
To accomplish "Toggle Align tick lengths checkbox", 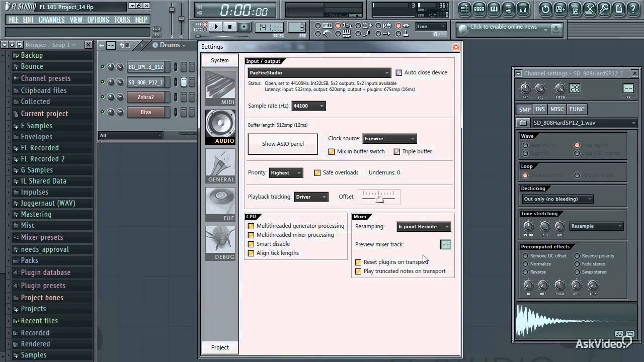I will (251, 253).
